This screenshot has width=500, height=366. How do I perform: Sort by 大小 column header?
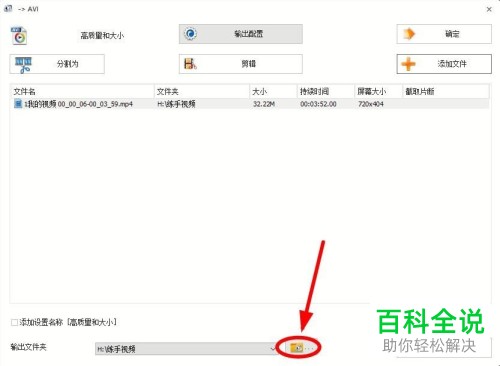[273, 91]
